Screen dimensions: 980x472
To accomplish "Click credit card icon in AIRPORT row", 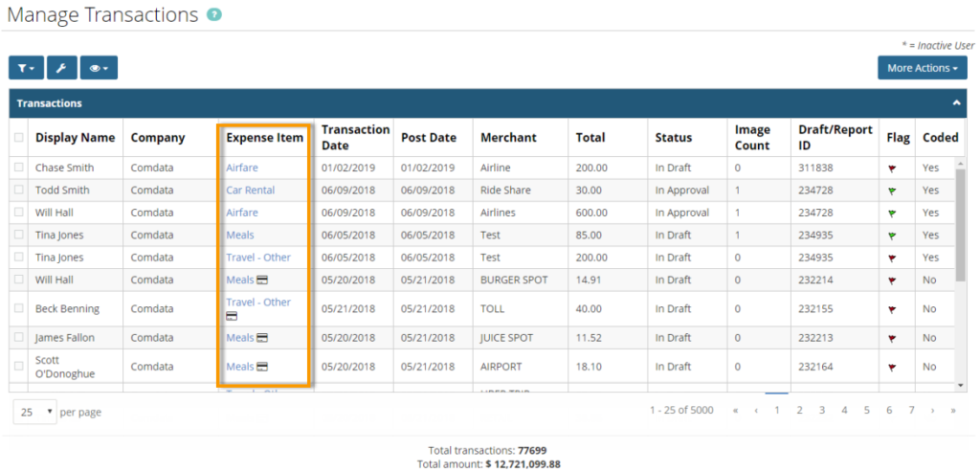I will pos(262,367).
